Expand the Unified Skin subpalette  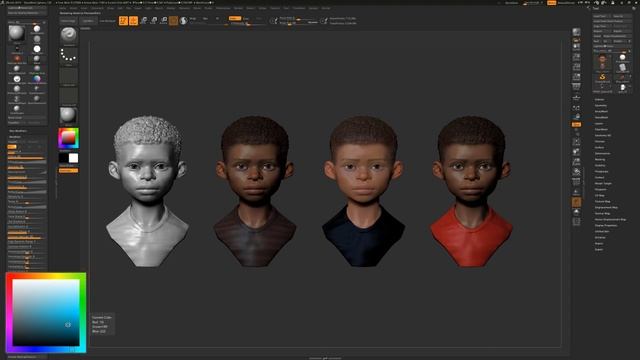click(x=602, y=231)
